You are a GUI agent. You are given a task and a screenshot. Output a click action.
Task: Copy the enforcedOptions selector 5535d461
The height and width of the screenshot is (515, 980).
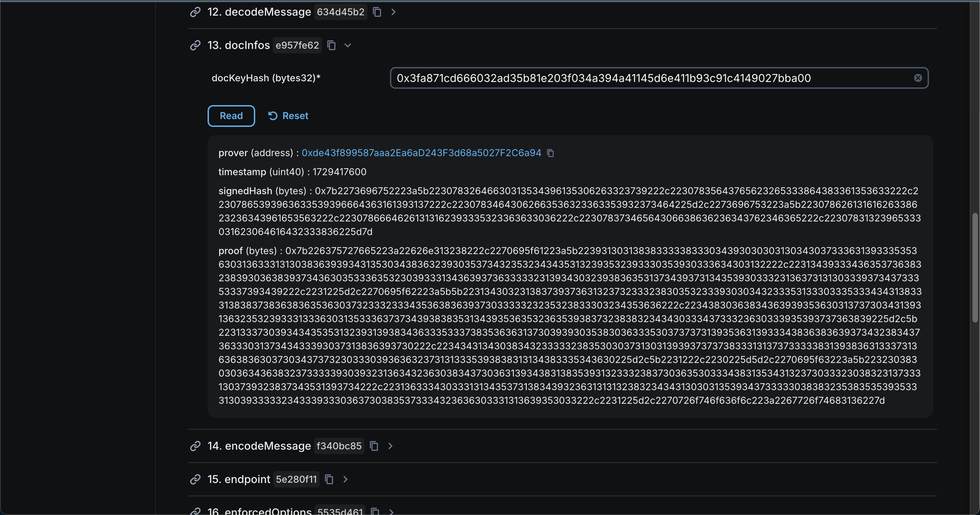(375, 512)
